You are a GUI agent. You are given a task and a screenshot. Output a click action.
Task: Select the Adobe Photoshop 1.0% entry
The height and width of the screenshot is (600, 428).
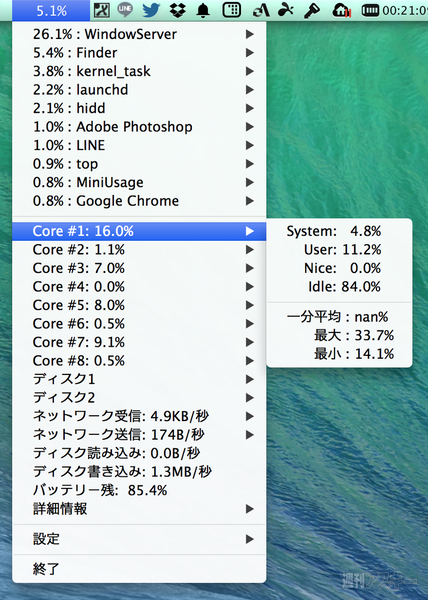pos(139,127)
